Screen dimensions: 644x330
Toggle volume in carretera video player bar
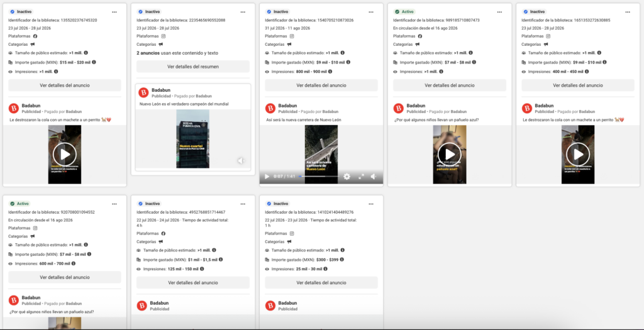click(374, 177)
